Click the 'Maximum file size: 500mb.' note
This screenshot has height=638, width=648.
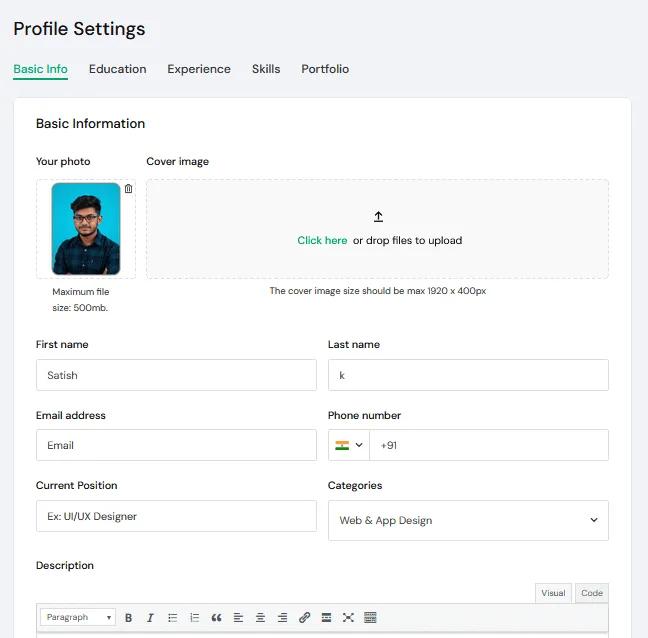[x=81, y=300]
